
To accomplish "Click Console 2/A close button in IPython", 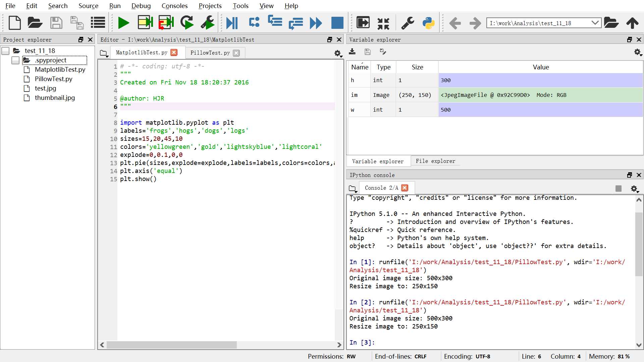I will pos(405,188).
